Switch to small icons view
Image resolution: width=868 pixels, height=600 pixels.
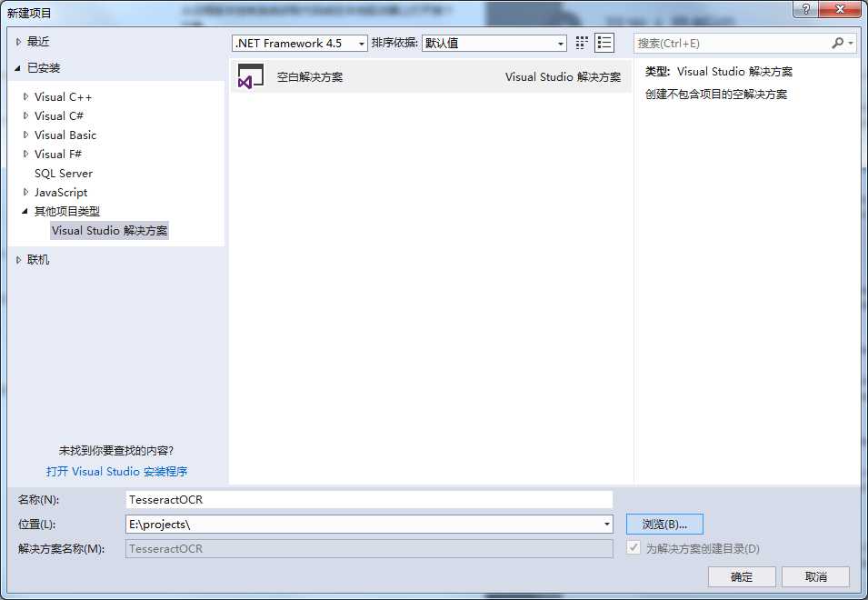[582, 43]
